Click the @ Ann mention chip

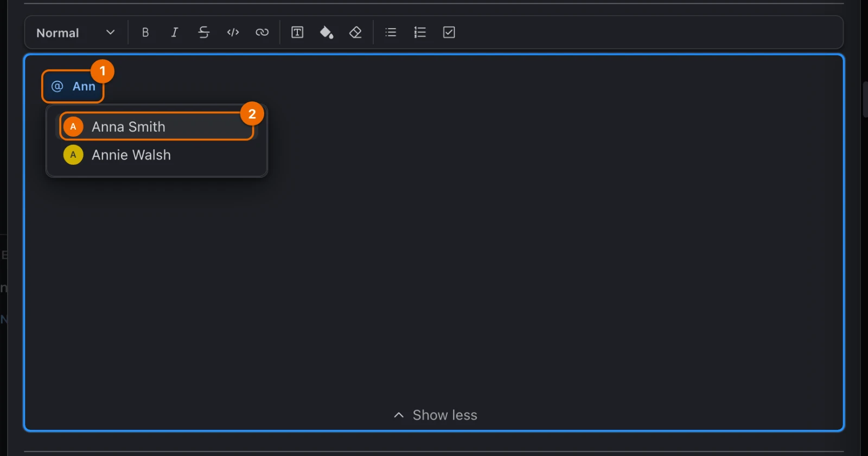coord(73,86)
